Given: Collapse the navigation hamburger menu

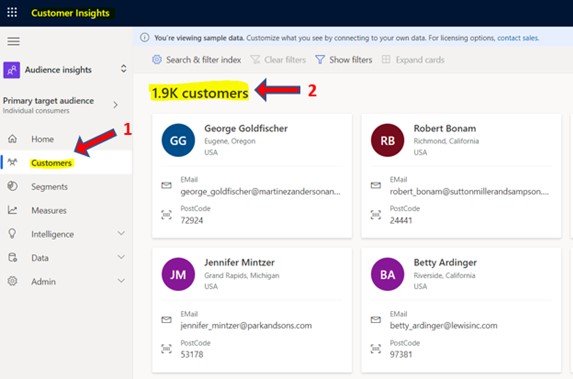Looking at the screenshot, I should [x=14, y=41].
